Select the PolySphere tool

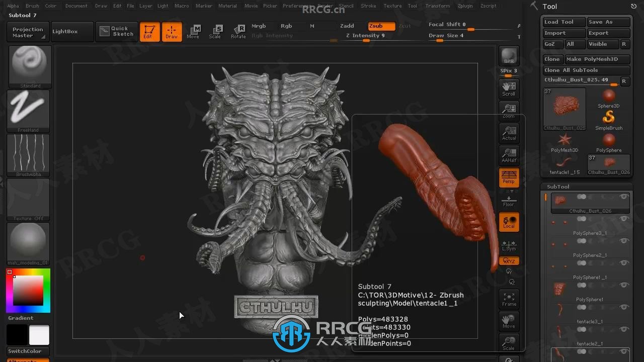click(x=609, y=143)
